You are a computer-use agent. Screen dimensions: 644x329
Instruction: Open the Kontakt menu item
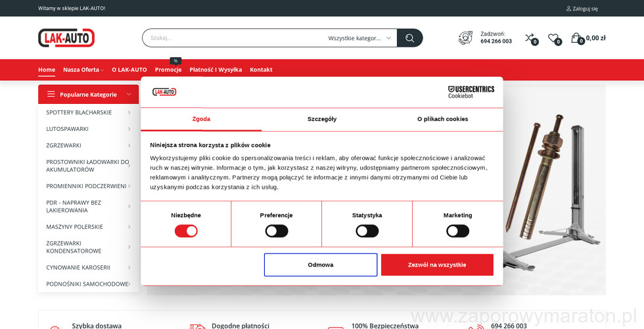262,70
